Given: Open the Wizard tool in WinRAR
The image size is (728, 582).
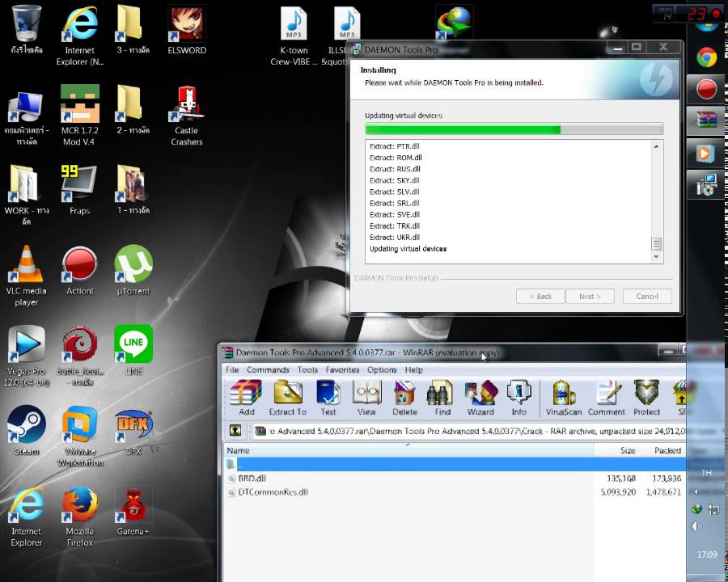Looking at the screenshot, I should tap(480, 398).
